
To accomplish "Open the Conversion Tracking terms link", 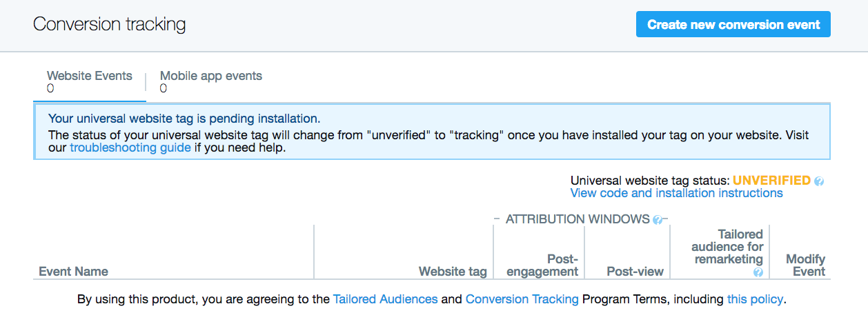I will click(x=522, y=299).
